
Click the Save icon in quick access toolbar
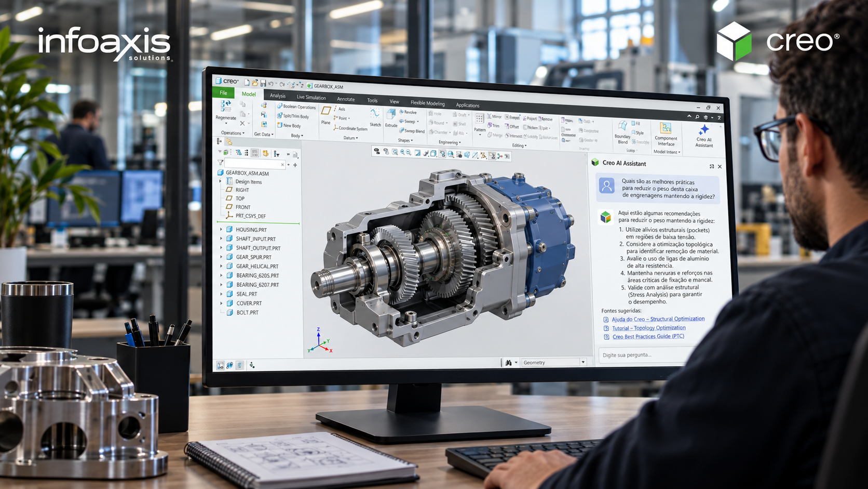[x=263, y=83]
